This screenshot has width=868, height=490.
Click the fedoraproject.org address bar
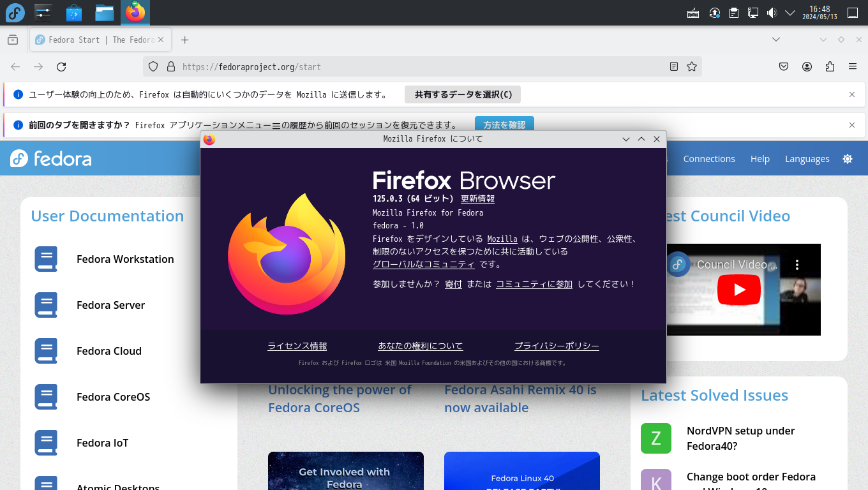(422, 66)
